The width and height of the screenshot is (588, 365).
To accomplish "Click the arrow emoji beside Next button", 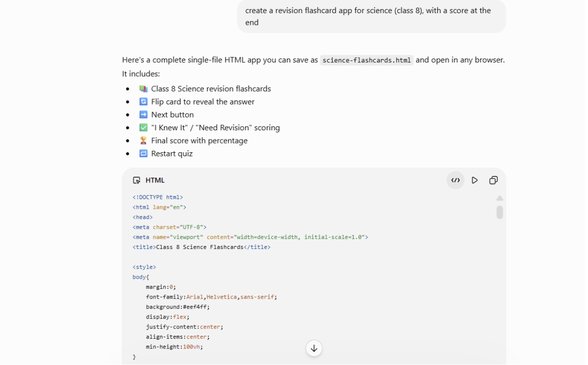I will click(143, 115).
